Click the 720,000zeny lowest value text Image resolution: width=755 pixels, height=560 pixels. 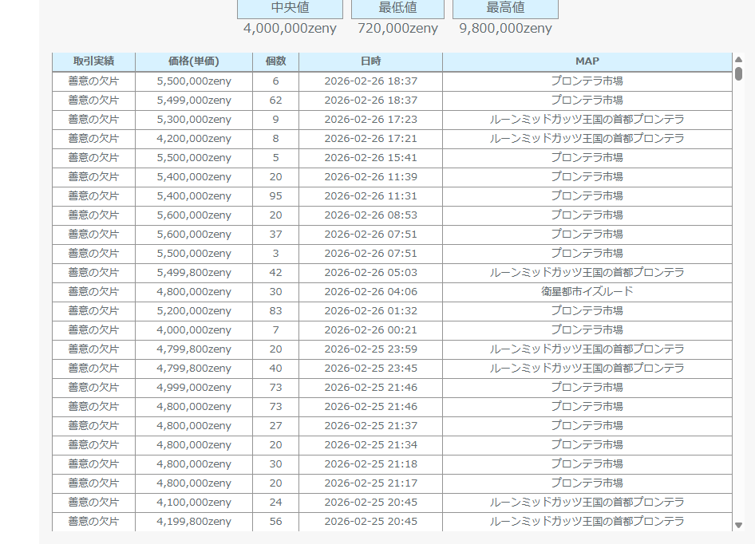coord(397,29)
